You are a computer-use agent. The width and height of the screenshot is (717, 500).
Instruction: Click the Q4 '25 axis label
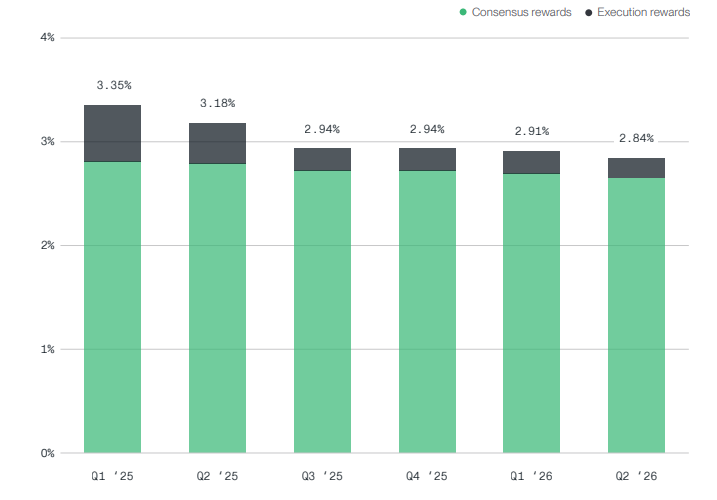coord(427,476)
